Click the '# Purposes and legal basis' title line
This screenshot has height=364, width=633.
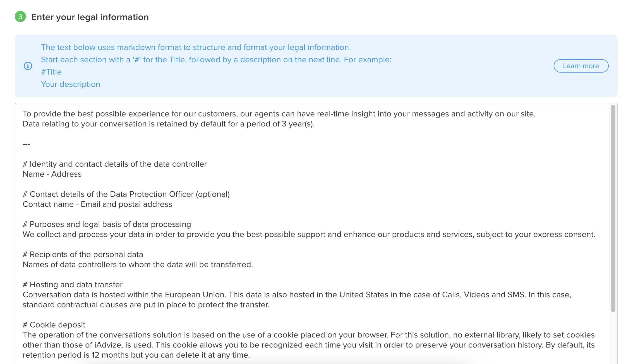[x=107, y=224]
